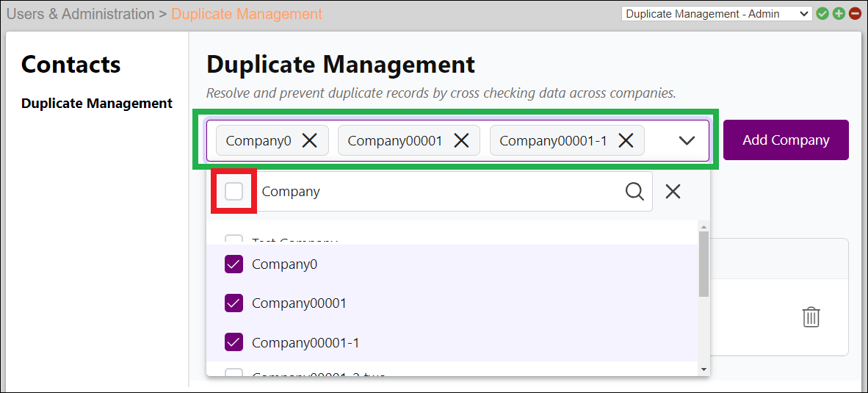Viewport: 868px width, 393px height.
Task: Click the green plus icon at top right
Action: (839, 14)
